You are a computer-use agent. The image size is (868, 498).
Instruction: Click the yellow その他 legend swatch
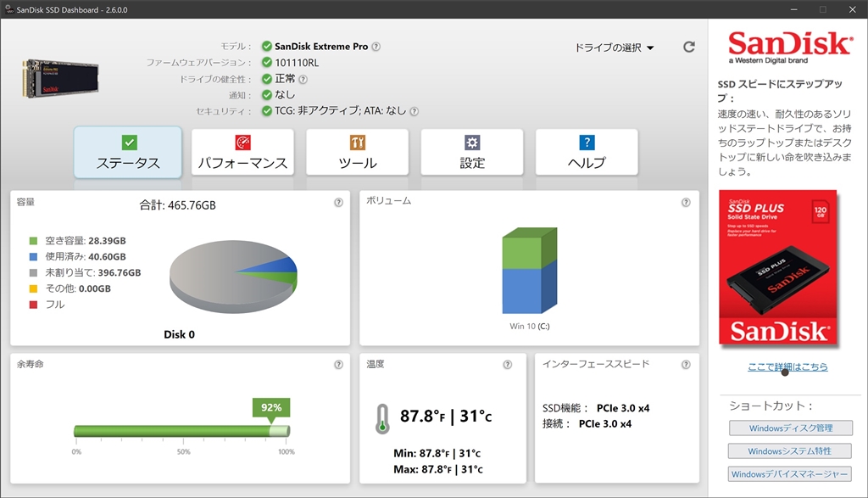tap(33, 288)
